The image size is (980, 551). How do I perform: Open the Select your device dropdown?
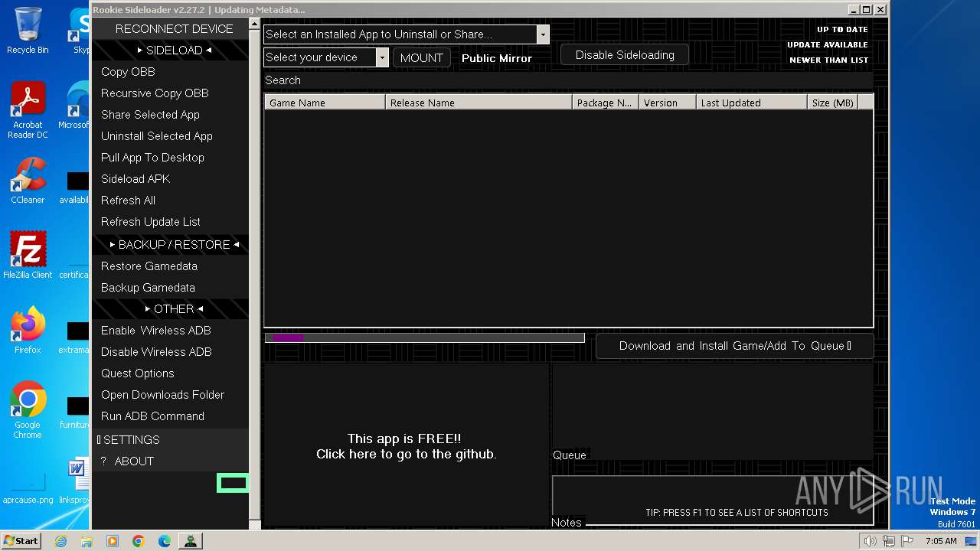click(x=382, y=57)
